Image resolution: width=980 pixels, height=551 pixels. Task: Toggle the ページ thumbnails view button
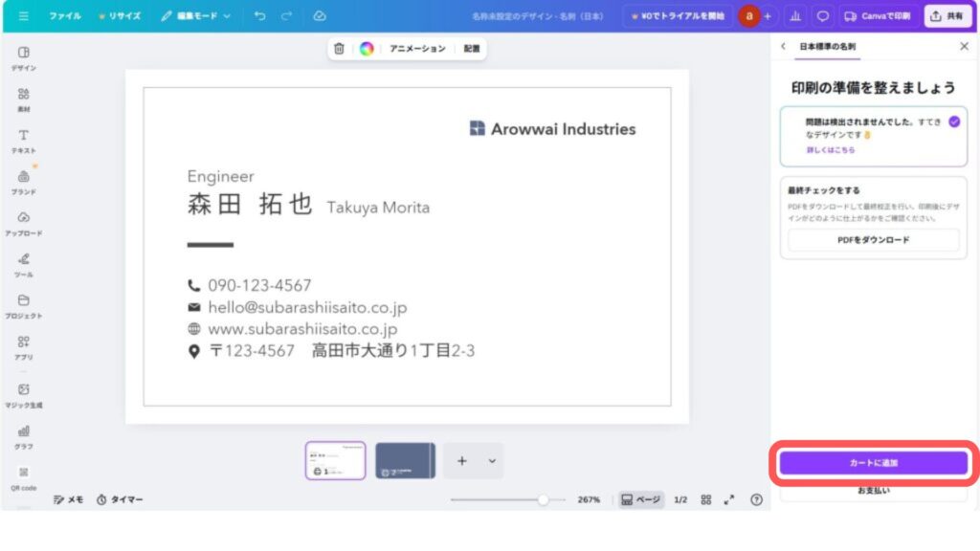[x=640, y=499]
